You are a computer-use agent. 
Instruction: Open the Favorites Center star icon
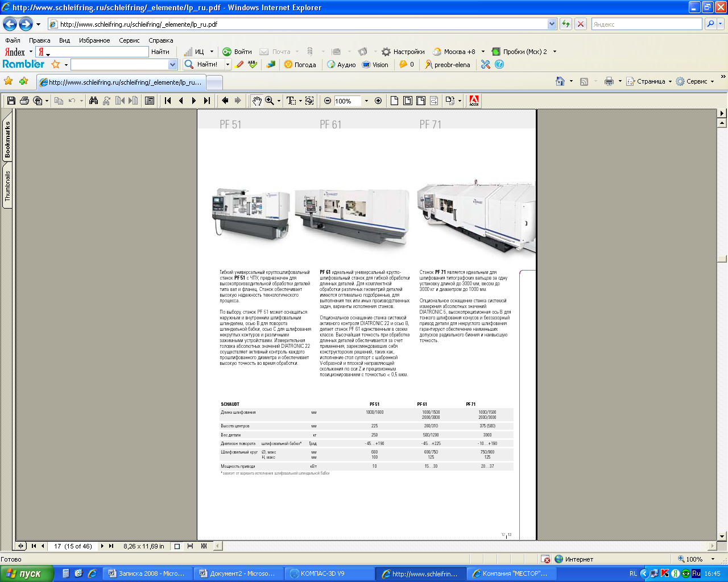pyautogui.click(x=8, y=81)
